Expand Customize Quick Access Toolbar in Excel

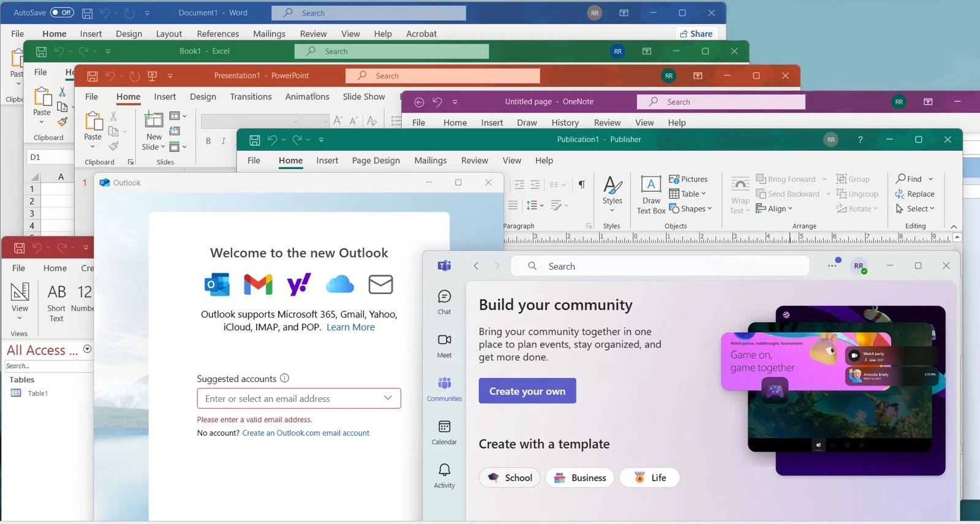click(x=108, y=51)
